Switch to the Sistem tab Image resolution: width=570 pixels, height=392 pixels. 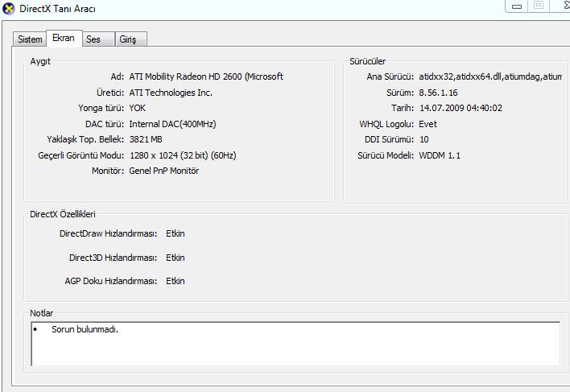[x=30, y=39]
